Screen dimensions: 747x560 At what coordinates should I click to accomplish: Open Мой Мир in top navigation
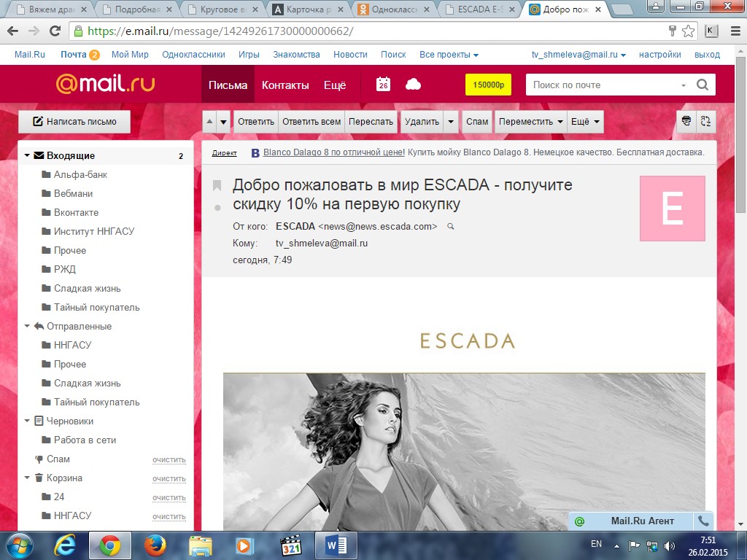130,55
